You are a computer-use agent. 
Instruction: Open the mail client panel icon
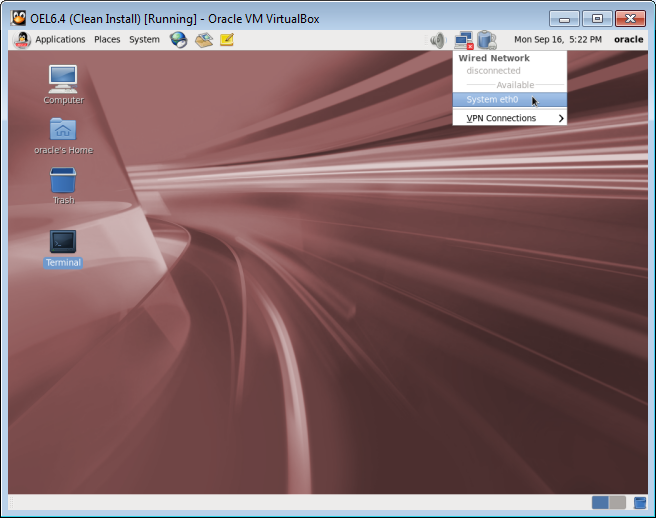click(x=204, y=40)
